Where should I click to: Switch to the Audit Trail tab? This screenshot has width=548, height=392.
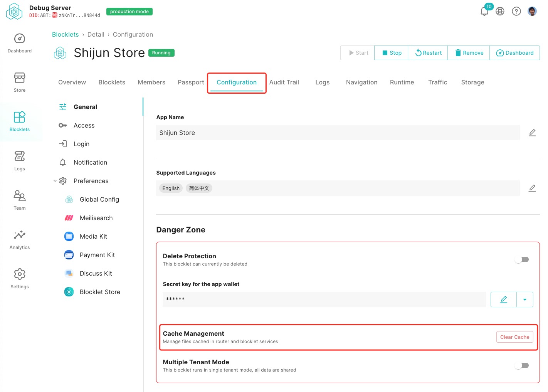click(x=284, y=82)
